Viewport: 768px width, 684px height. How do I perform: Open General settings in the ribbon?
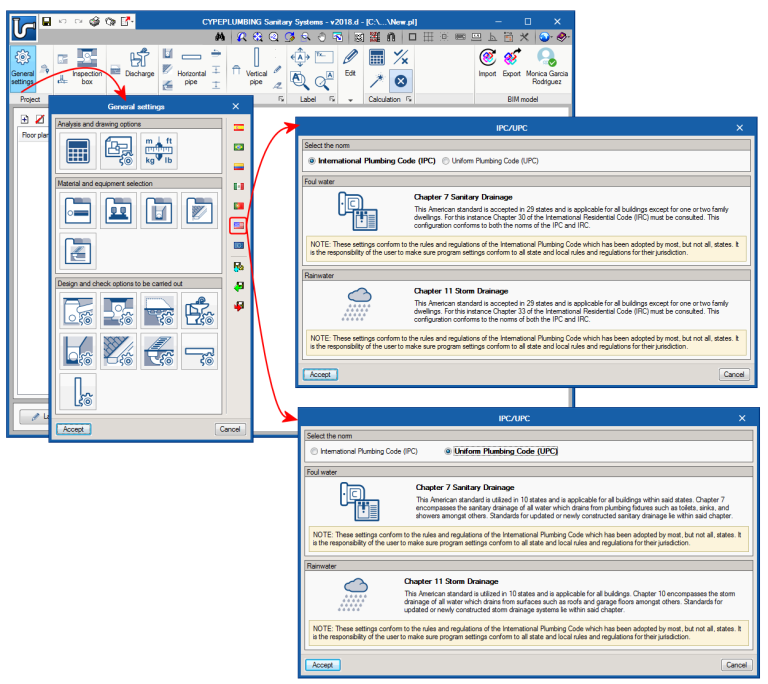tap(23, 68)
